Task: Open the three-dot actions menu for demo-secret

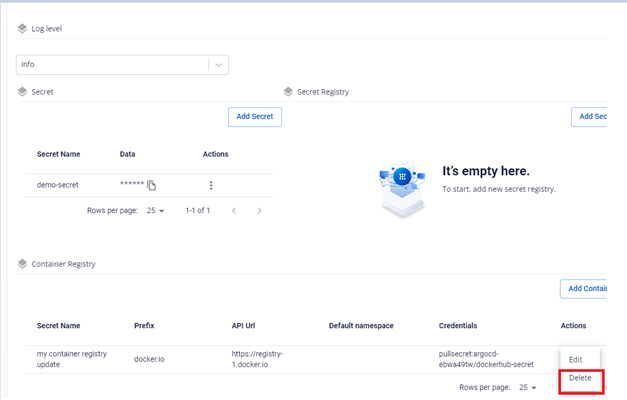Action: [x=211, y=186]
